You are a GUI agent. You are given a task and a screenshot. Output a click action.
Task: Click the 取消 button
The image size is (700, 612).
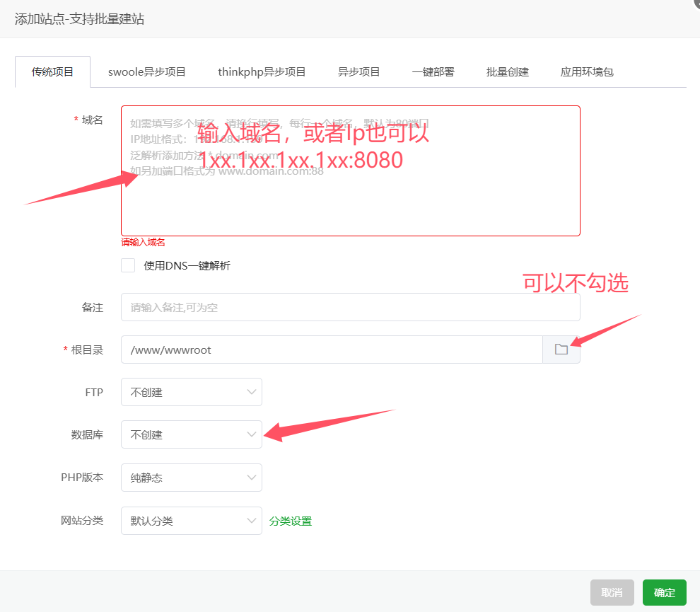click(x=612, y=593)
